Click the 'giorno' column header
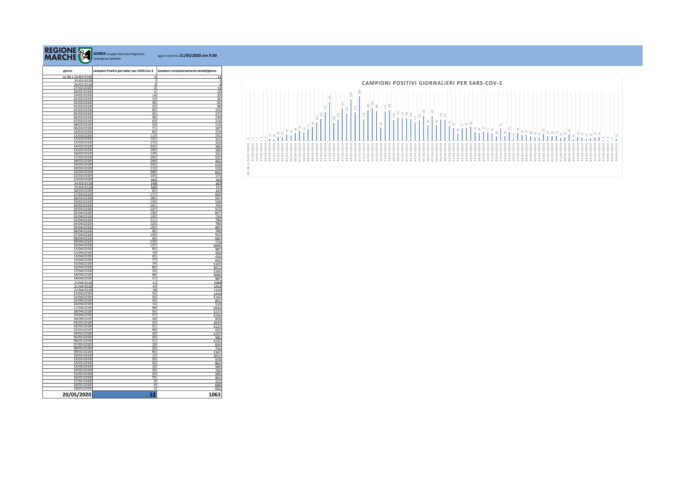The image size is (696, 492). coord(67,71)
